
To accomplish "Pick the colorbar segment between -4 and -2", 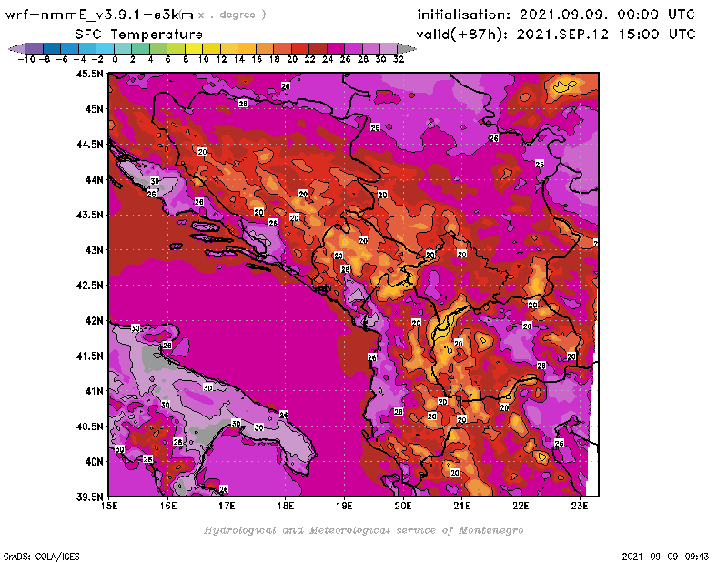I will [x=87, y=48].
